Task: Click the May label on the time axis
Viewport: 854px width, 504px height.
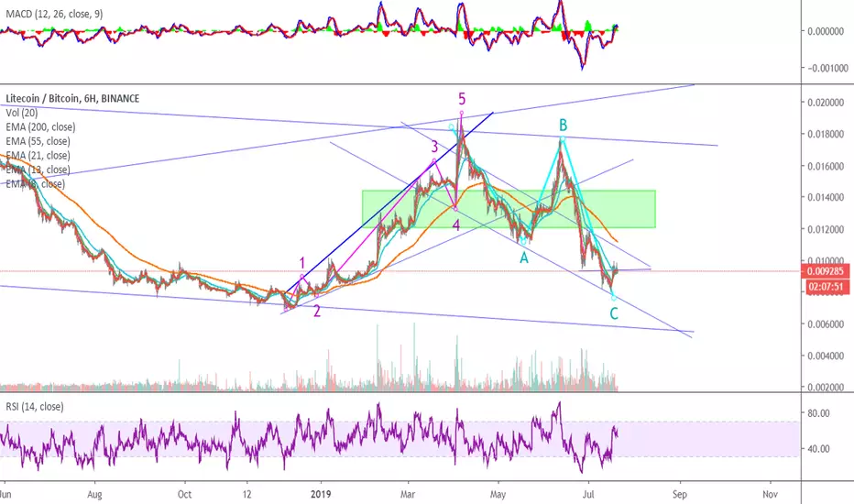Action: (498, 494)
